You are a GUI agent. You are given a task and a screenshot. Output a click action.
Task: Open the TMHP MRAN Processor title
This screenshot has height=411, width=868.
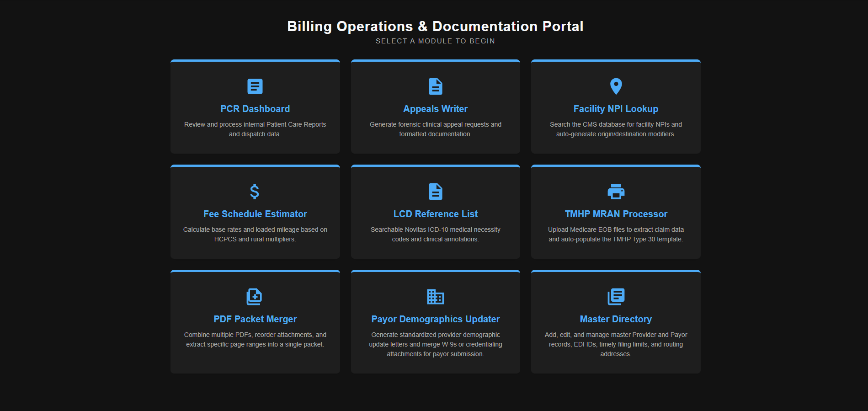(616, 214)
